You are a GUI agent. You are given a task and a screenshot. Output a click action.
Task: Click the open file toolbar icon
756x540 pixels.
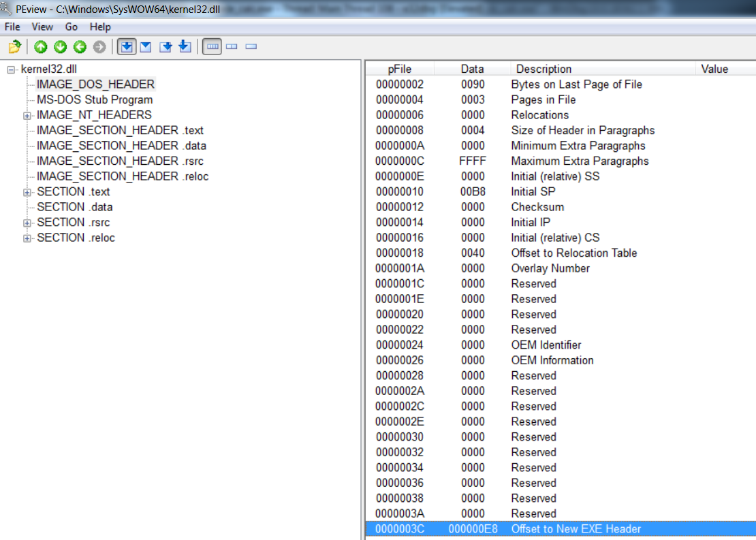point(14,46)
